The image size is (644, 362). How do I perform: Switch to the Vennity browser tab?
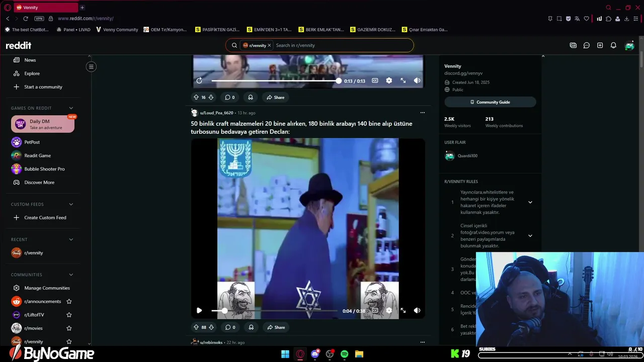coord(46,8)
